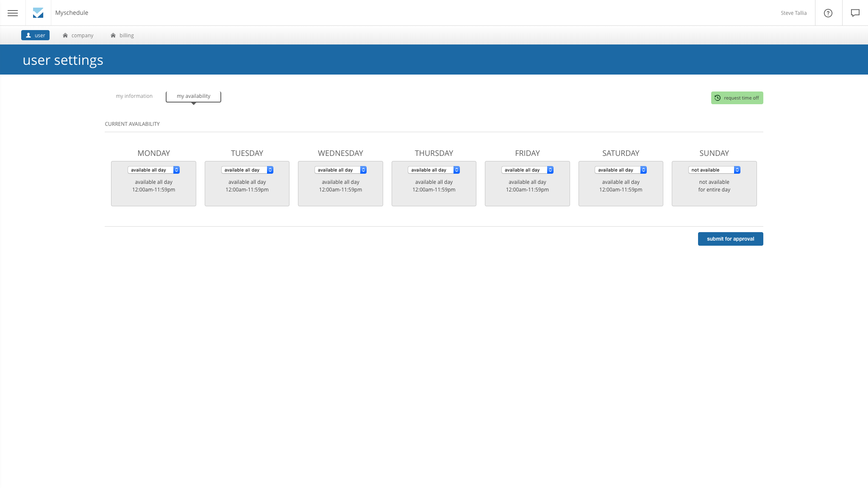Click the house icon beside billing
This screenshot has width=868, height=488.
[113, 36]
